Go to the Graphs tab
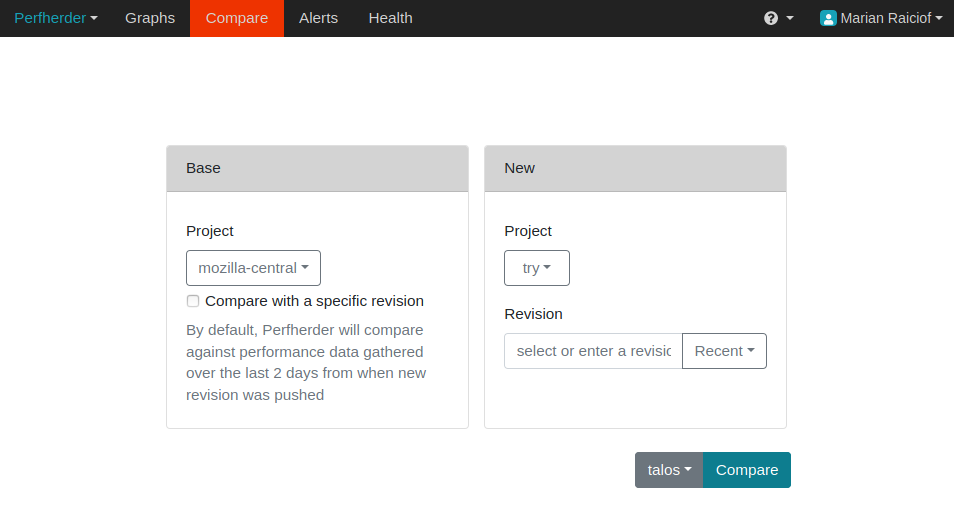 [150, 18]
